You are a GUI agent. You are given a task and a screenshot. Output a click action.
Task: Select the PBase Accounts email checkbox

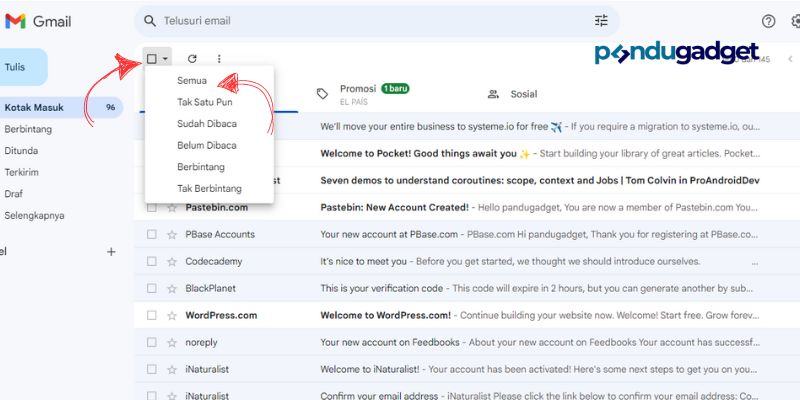(152, 234)
